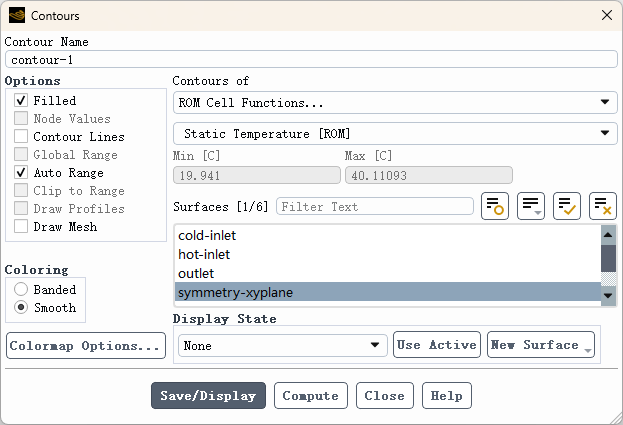Click the surface list scroll up arrow

click(607, 234)
